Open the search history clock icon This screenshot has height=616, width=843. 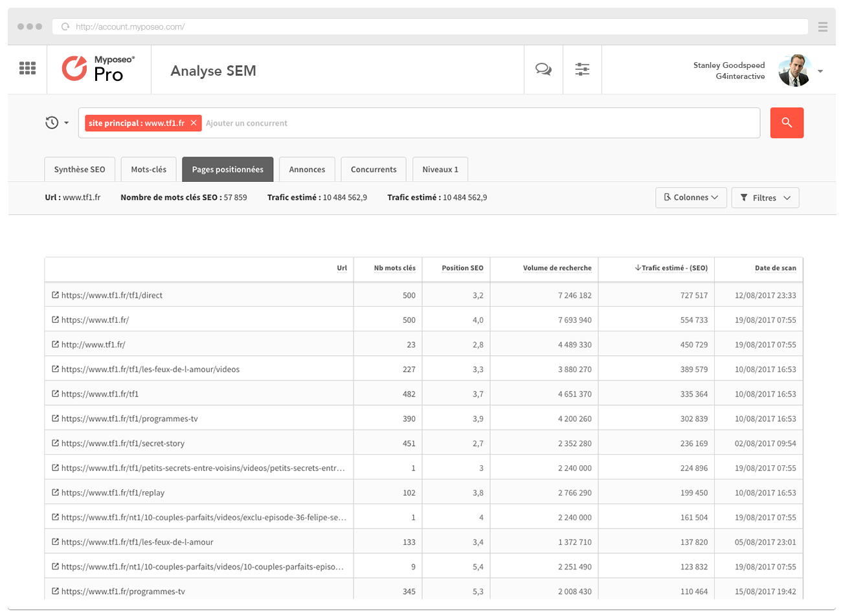52,122
